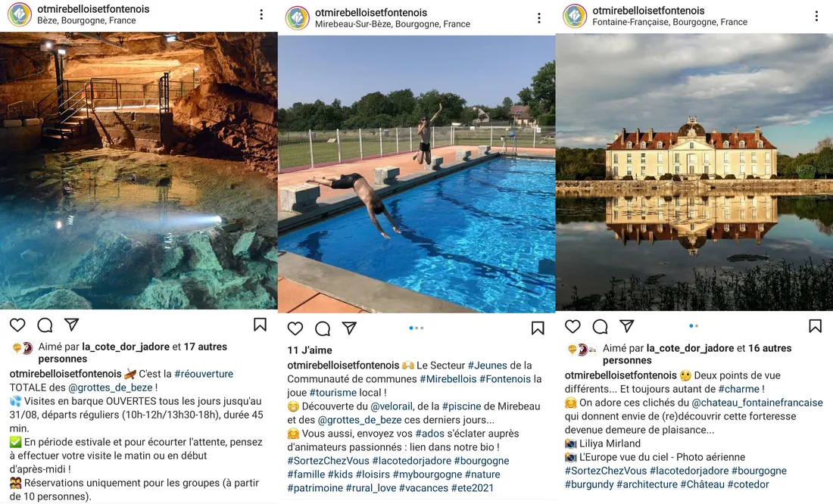Send the pool post via Direct
Screen dimensions: 833x504
[349, 328]
